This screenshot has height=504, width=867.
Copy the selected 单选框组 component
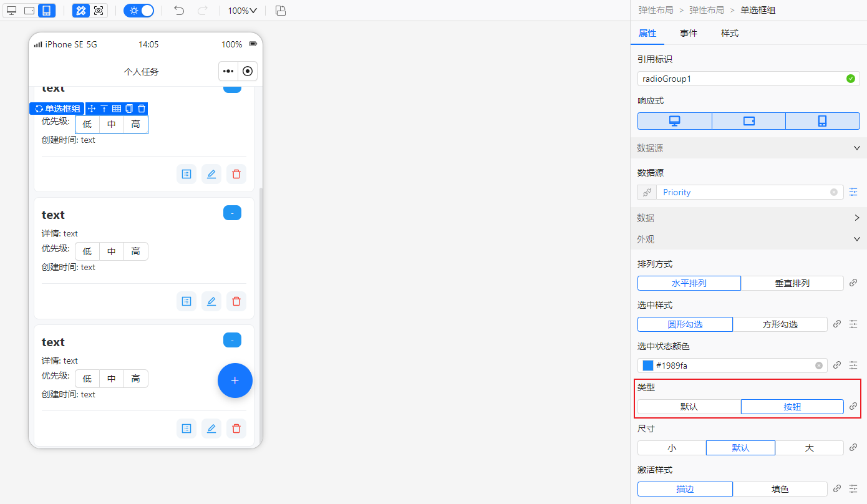[128, 108]
